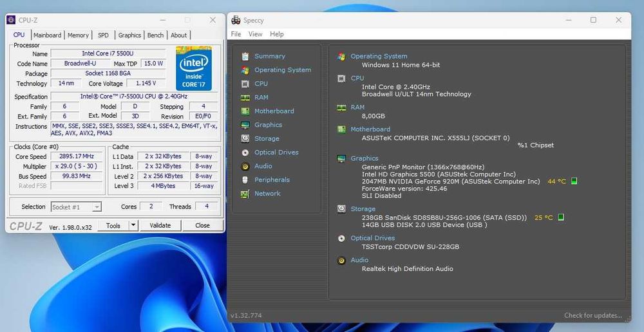Click the RAM stick icon in sidebar
Viewport: 644px width, 332px height.
[245, 98]
